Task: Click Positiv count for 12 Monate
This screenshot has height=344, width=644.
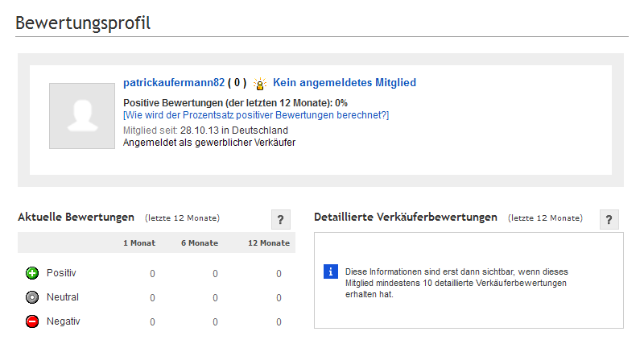Action: click(279, 274)
